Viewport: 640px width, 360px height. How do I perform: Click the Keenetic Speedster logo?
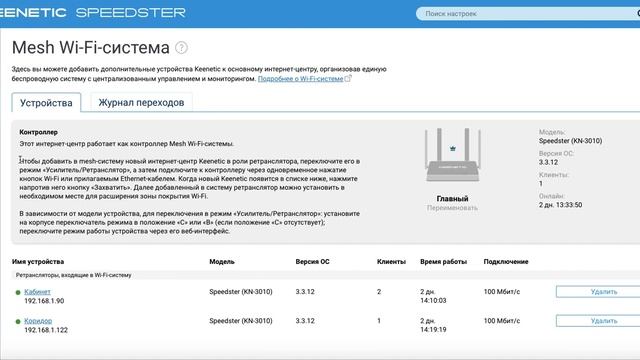(x=93, y=13)
